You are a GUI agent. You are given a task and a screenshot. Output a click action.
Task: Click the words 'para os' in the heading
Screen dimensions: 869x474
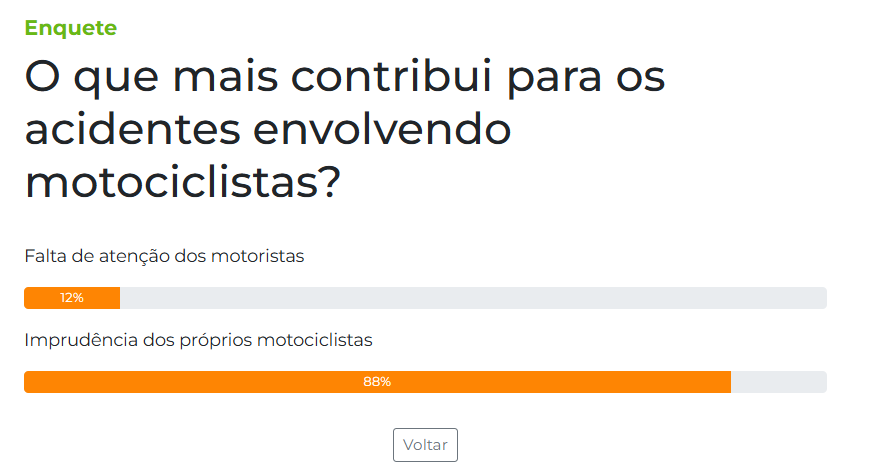[586, 79]
